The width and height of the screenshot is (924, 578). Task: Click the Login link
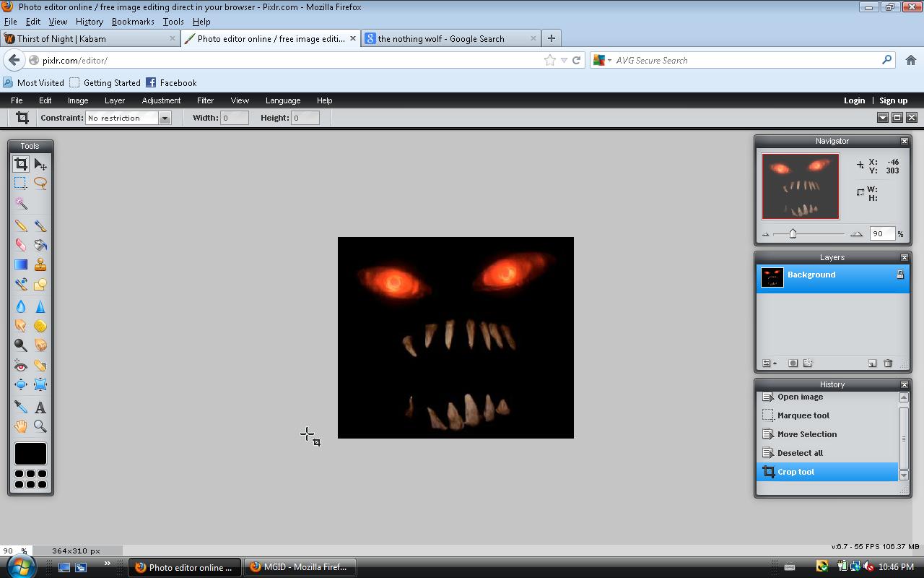[x=854, y=100]
